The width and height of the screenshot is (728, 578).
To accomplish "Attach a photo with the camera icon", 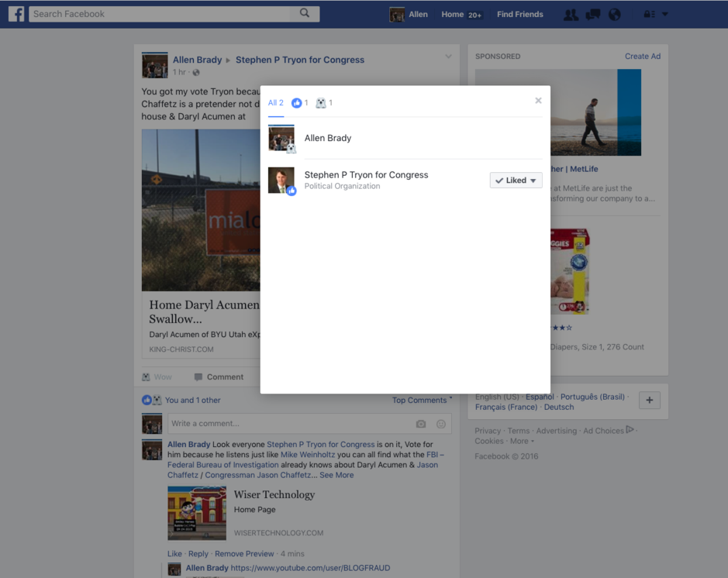I will click(x=421, y=424).
